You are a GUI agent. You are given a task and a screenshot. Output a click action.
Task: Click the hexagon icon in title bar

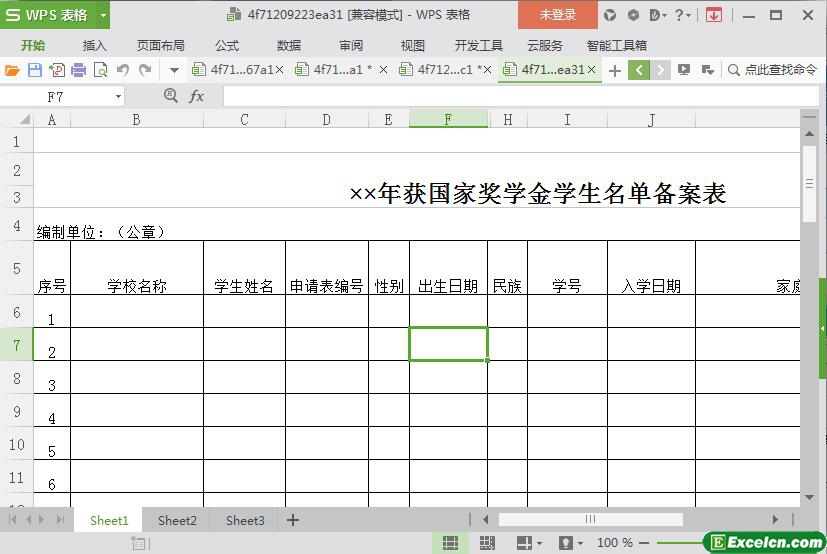tap(633, 15)
